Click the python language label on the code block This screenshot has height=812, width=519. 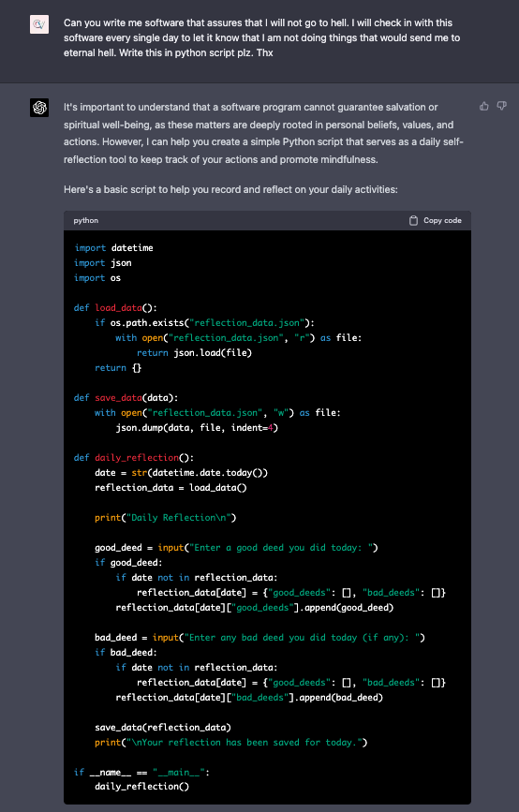pyautogui.click(x=86, y=221)
